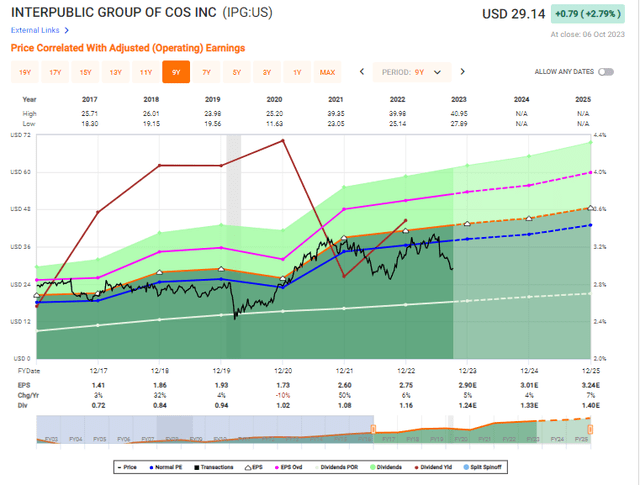Open the External Links chevron
This screenshot has width=640, height=485.
67,30
